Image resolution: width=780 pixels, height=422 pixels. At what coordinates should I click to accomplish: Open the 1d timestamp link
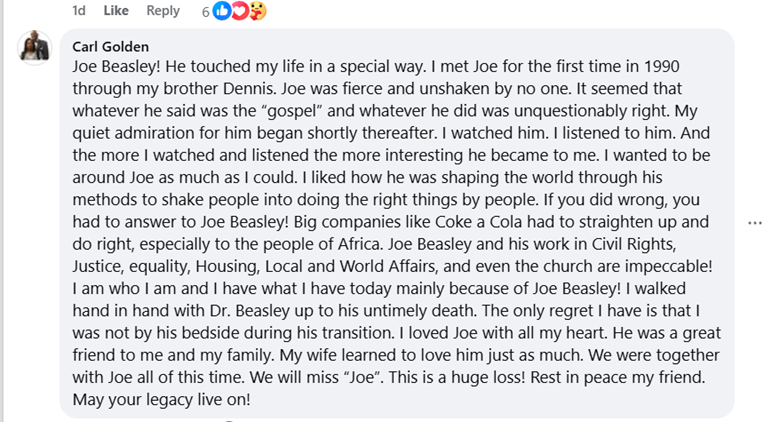[80, 11]
